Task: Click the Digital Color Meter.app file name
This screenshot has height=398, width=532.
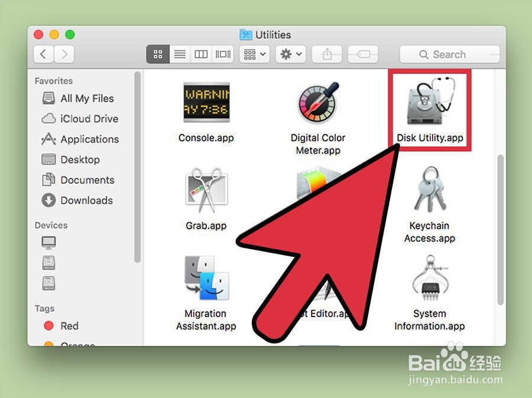Action: tap(318, 144)
